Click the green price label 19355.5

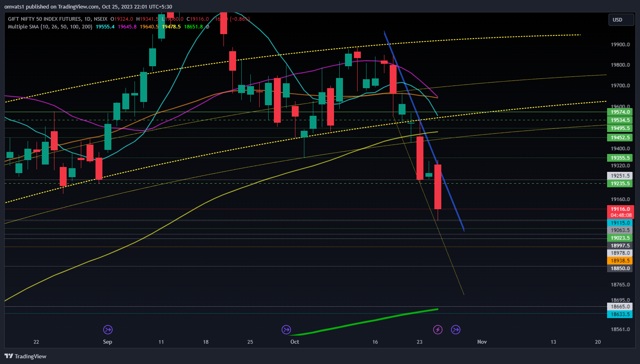click(x=620, y=158)
